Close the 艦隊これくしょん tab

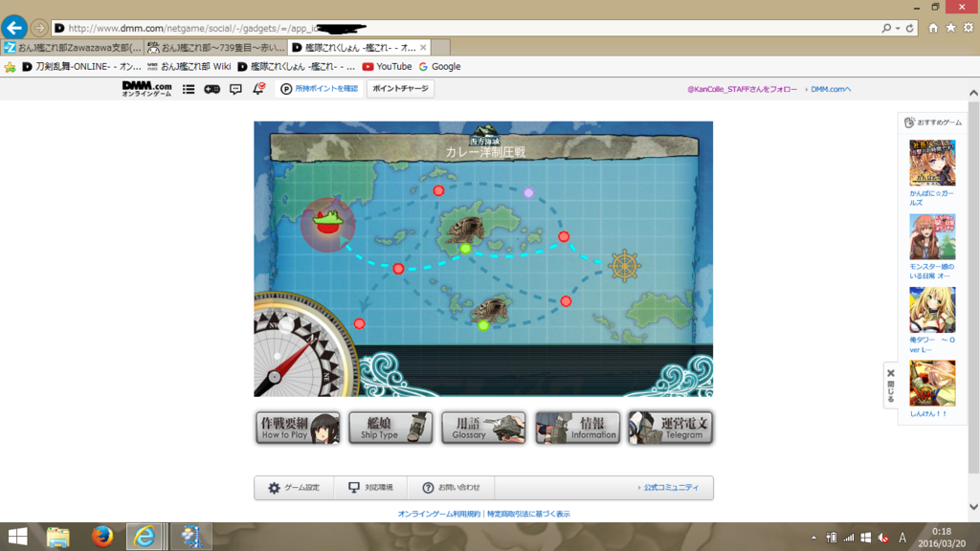[x=423, y=48]
